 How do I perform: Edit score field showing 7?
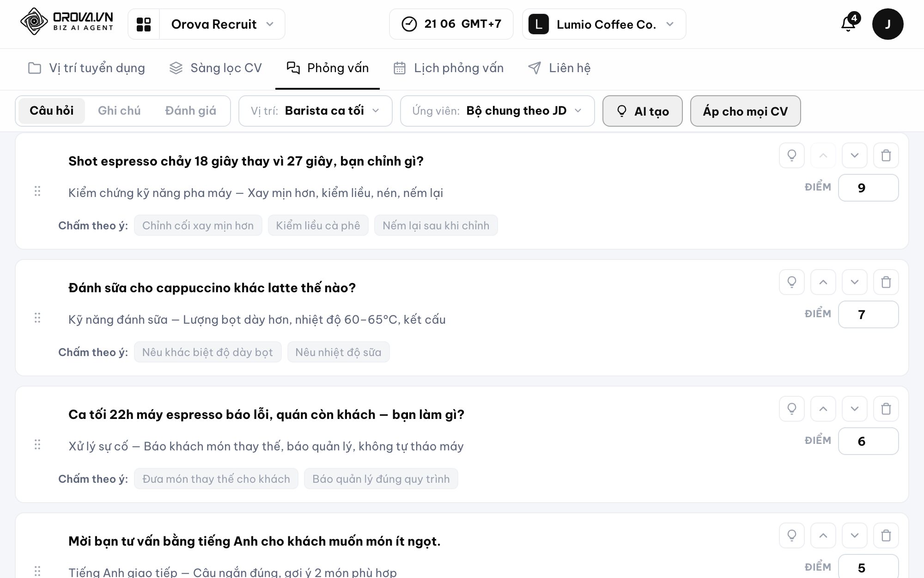point(869,314)
